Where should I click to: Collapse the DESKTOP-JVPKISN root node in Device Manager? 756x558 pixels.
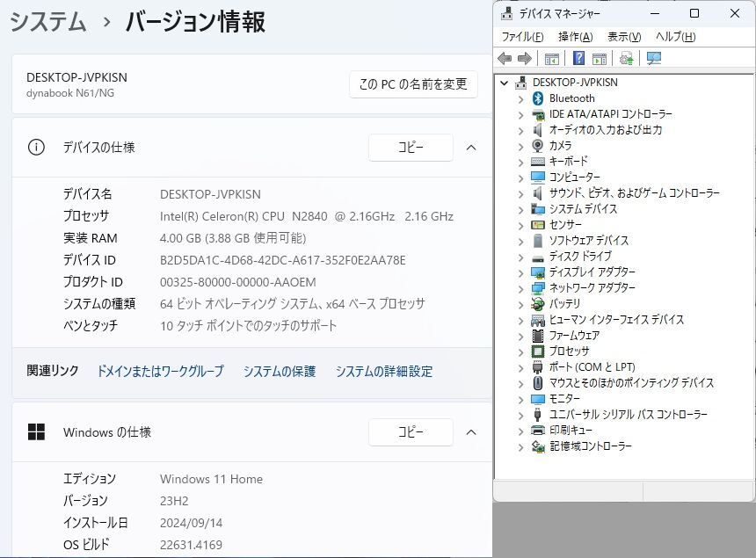point(505,83)
